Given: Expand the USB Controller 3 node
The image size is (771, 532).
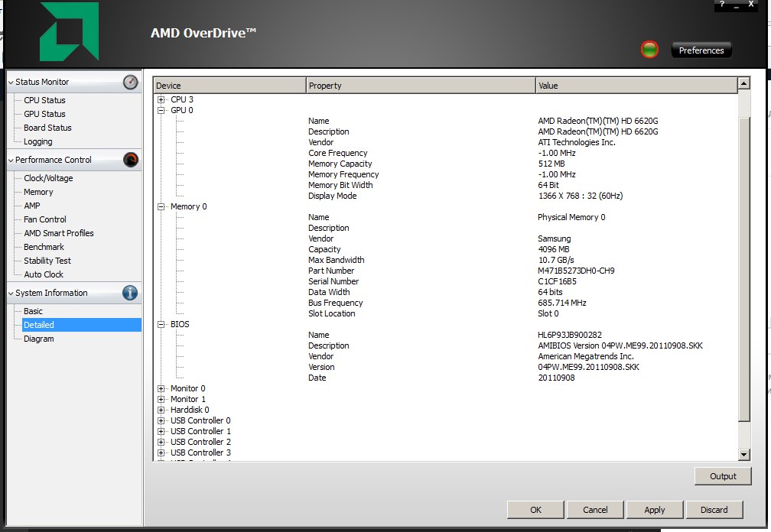Looking at the screenshot, I should pos(161,453).
